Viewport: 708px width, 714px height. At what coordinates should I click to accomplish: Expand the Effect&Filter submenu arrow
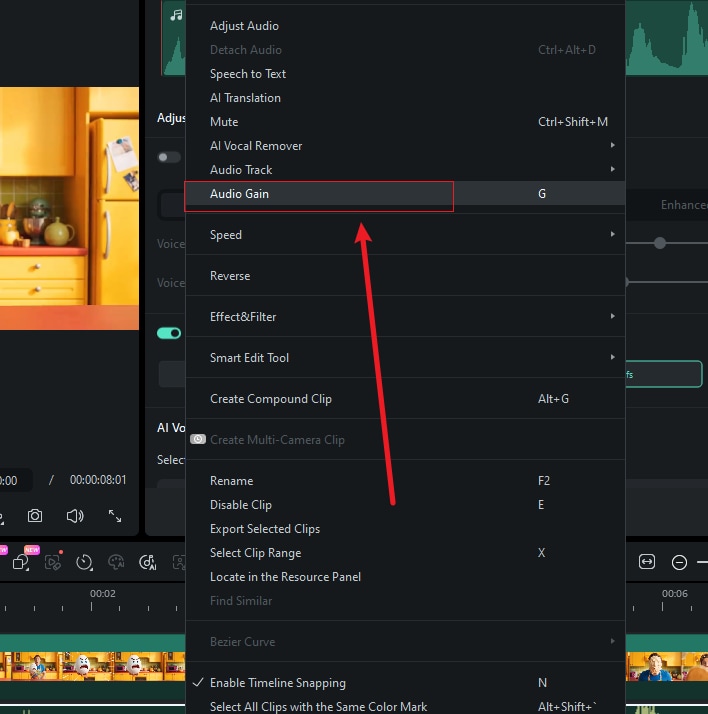tap(613, 316)
